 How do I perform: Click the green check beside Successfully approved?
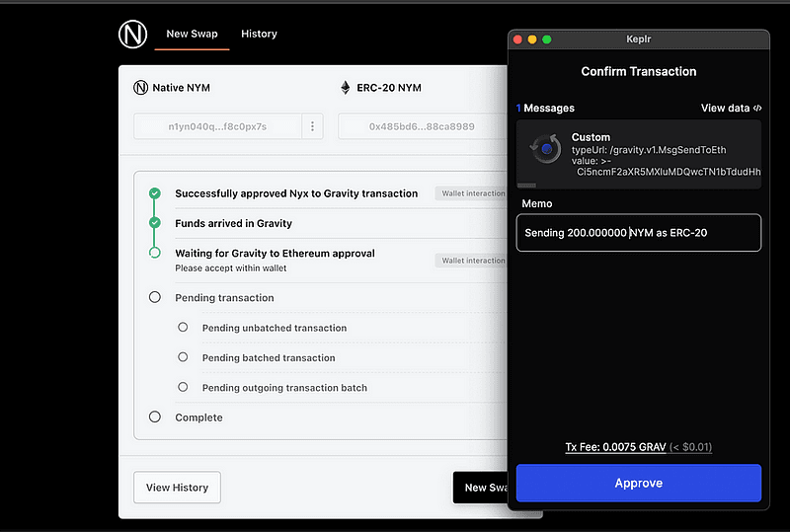(154, 193)
